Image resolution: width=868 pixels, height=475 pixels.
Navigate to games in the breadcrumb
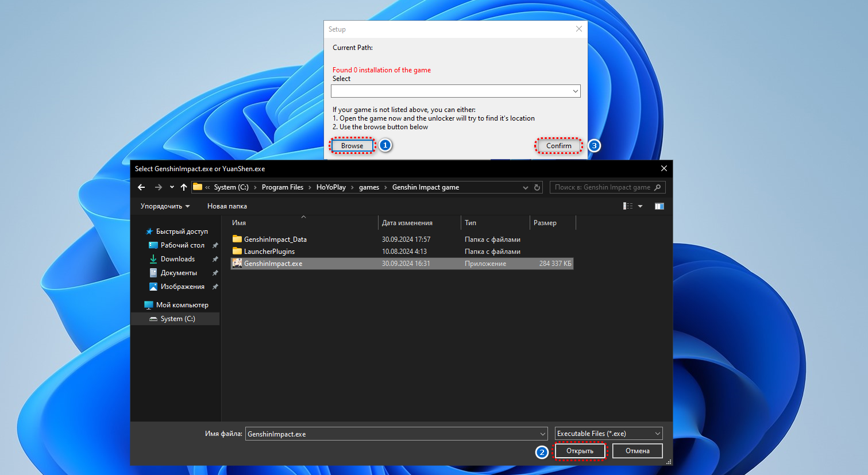(x=369, y=187)
